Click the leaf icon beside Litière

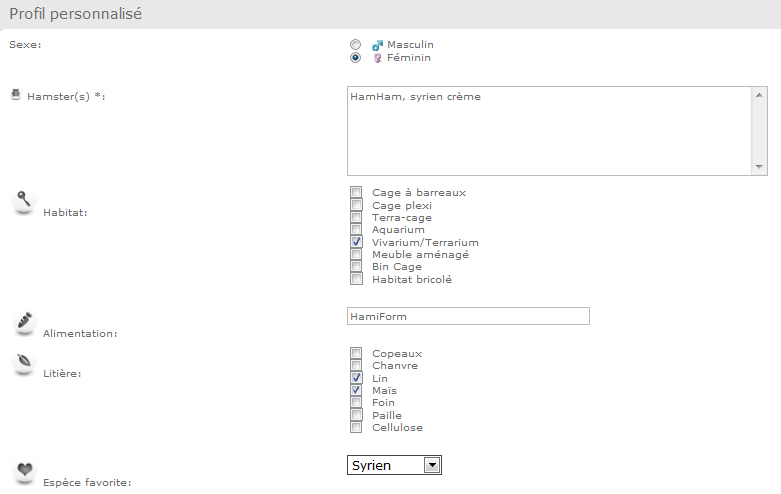coord(24,362)
